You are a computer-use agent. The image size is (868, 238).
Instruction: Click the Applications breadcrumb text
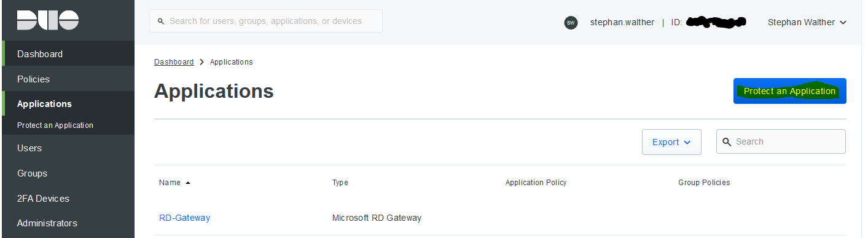[x=232, y=62]
